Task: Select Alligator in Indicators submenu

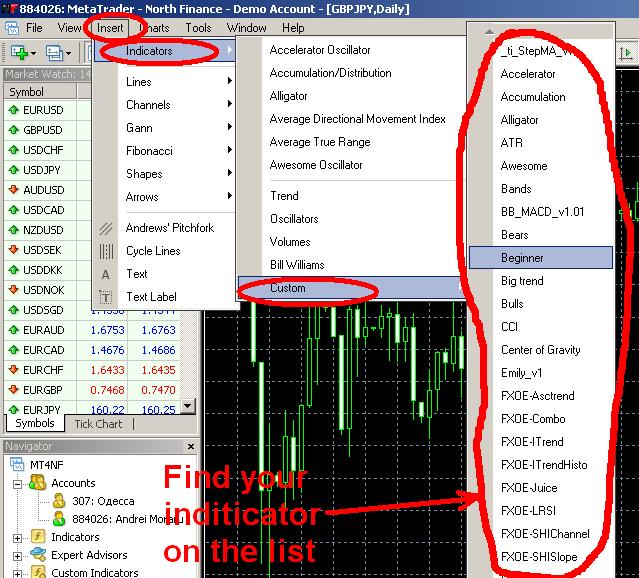Action: point(289,96)
